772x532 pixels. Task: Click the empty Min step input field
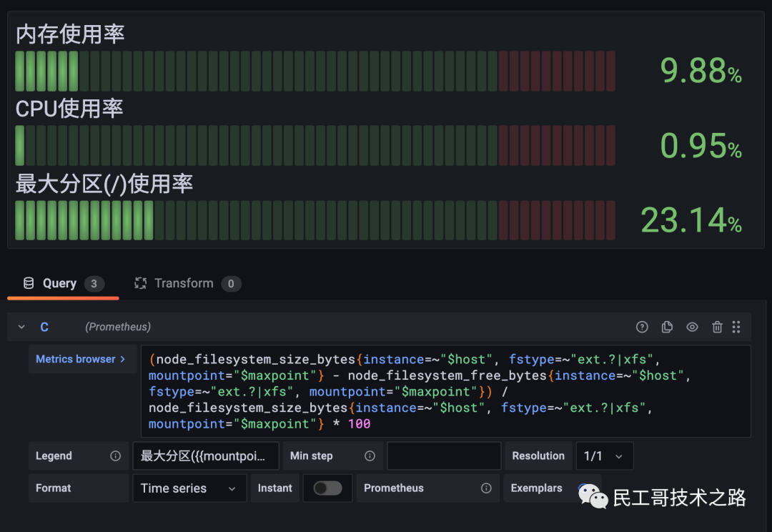tap(444, 456)
